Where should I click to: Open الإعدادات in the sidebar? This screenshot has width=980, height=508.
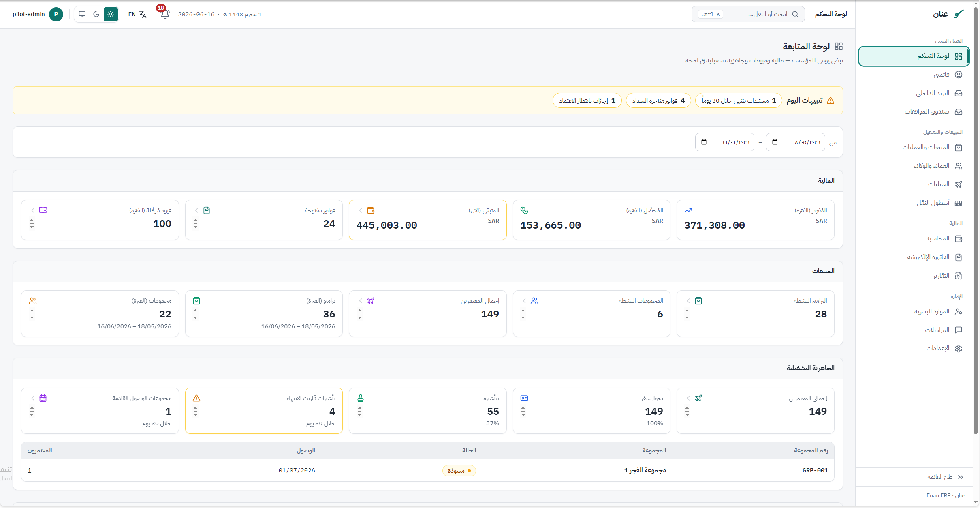coord(914,349)
